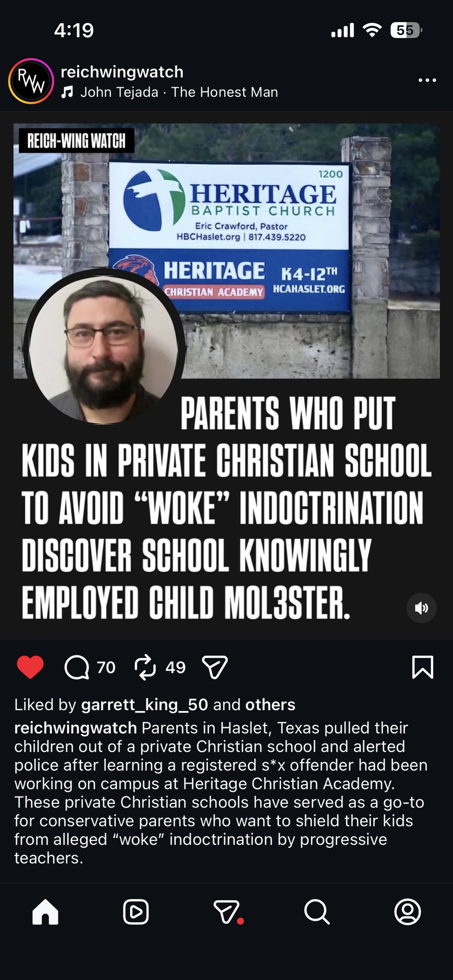
Task: Mute the video sound speaker button
Action: 421,608
